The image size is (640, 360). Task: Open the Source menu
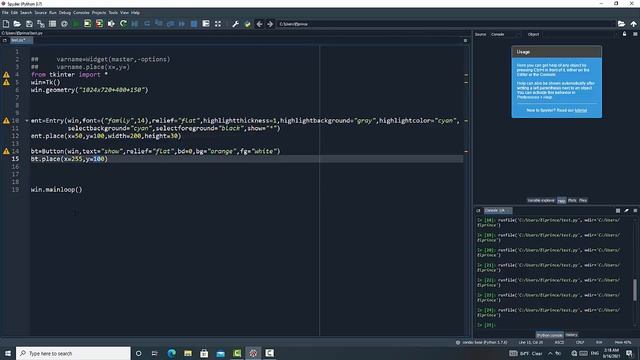[x=40, y=13]
